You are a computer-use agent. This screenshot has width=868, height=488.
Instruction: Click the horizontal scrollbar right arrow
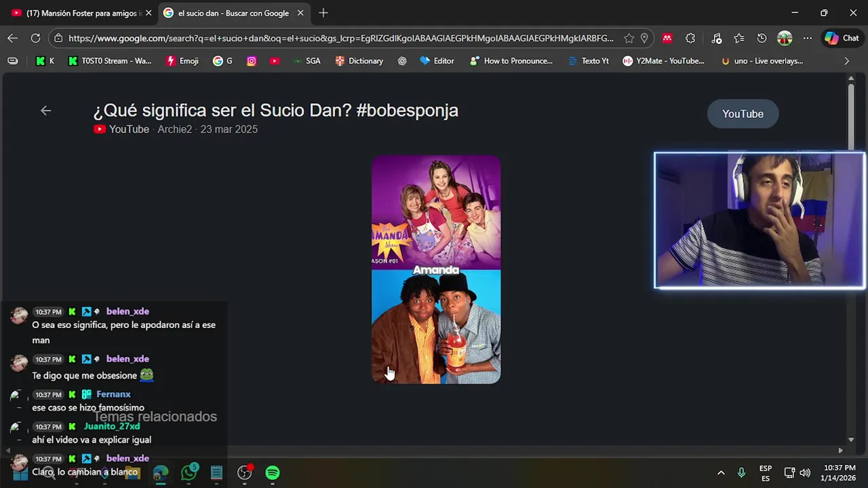[840, 450]
